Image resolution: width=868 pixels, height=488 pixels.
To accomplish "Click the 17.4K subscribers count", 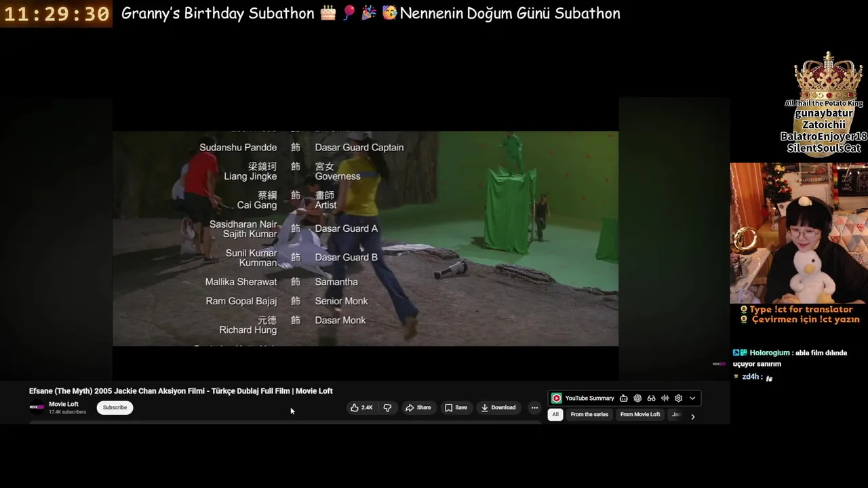I will pyautogui.click(x=67, y=412).
